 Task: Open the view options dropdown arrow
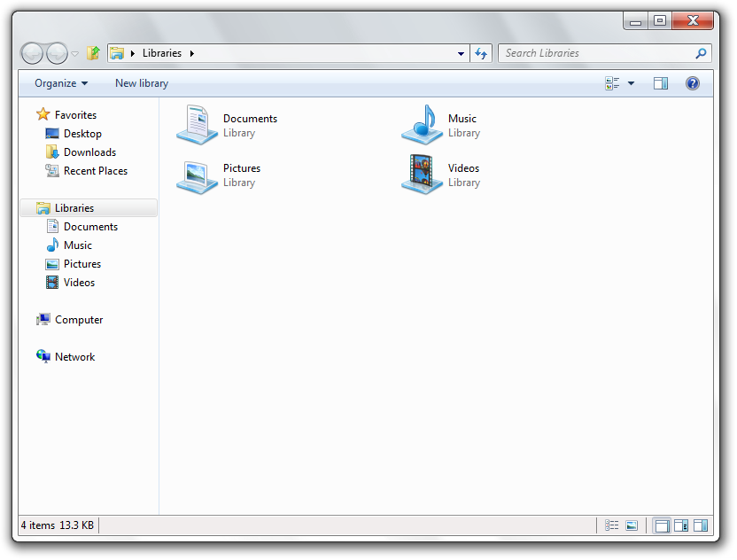click(632, 83)
